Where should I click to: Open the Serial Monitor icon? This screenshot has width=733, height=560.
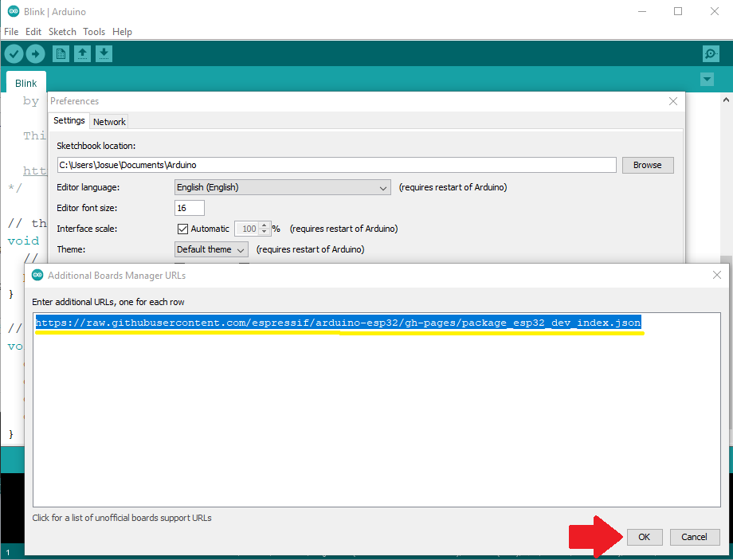coord(711,53)
